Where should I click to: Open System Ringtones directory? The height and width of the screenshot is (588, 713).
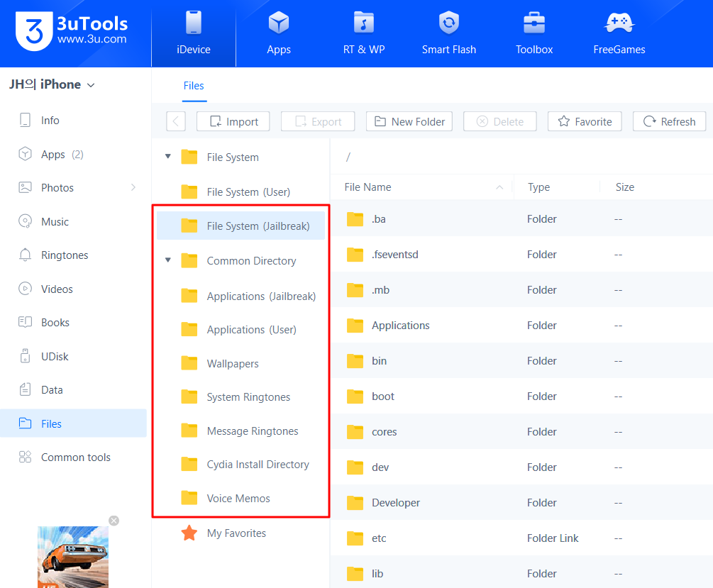click(x=241, y=397)
